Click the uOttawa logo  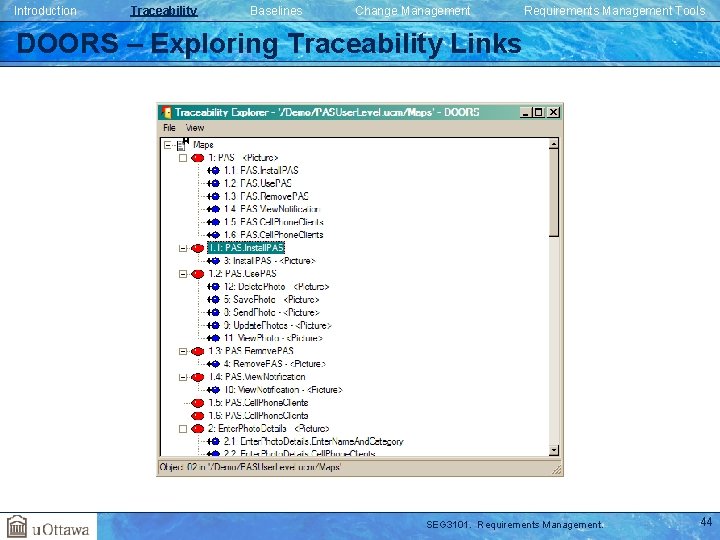(x=49, y=526)
